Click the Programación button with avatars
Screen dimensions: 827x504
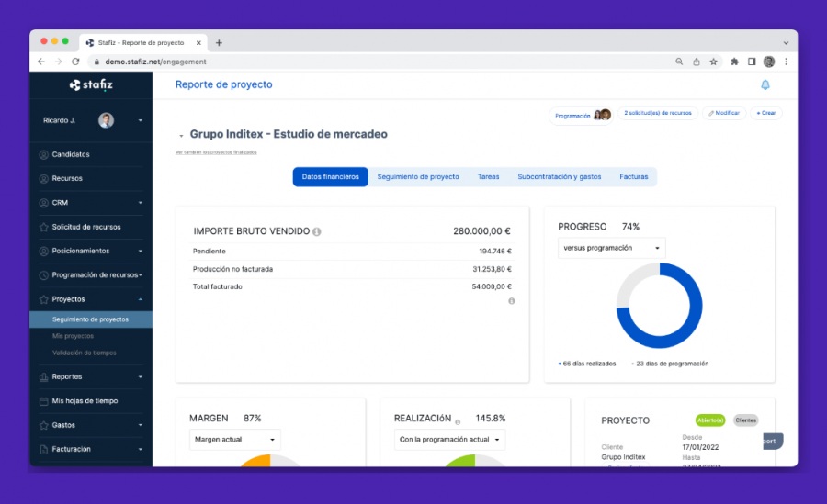pyautogui.click(x=582, y=115)
